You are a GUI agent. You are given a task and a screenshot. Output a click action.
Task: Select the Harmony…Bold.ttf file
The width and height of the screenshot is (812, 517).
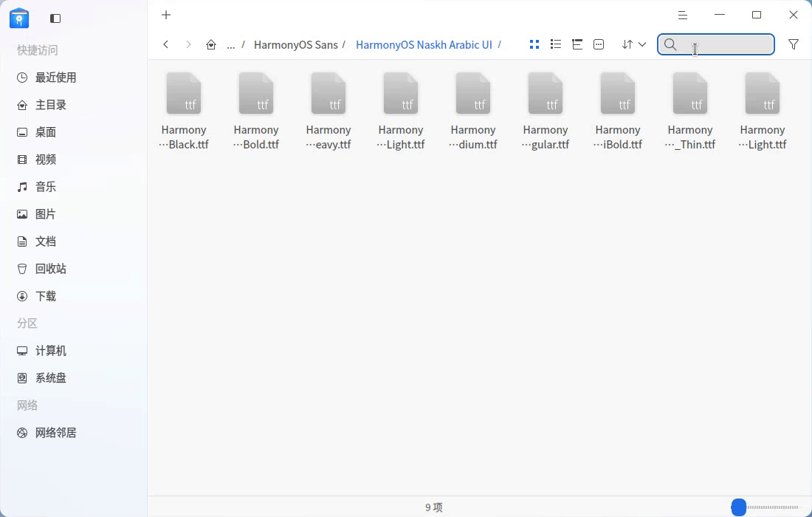(256, 112)
